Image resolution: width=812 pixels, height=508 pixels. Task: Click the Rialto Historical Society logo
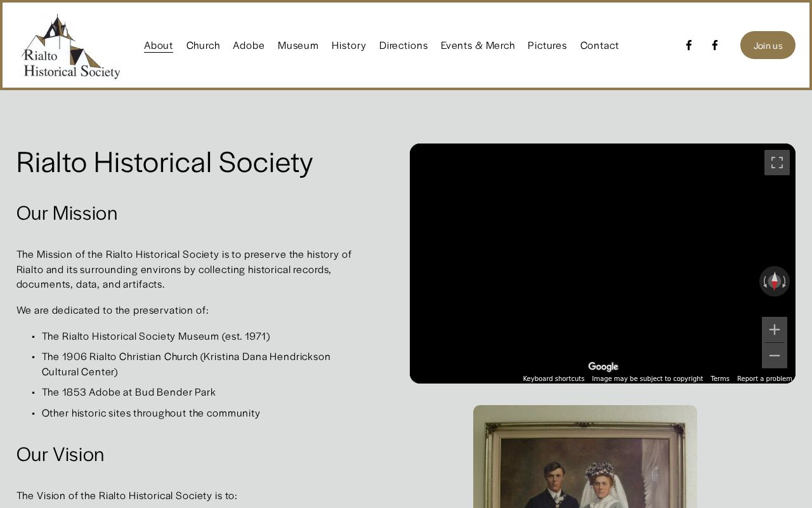pos(71,46)
